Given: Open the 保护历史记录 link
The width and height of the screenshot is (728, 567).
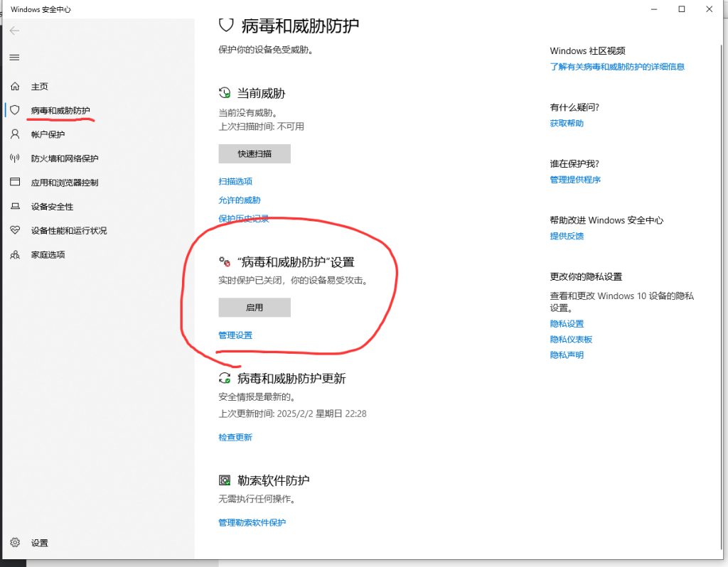Looking at the screenshot, I should pos(244,219).
